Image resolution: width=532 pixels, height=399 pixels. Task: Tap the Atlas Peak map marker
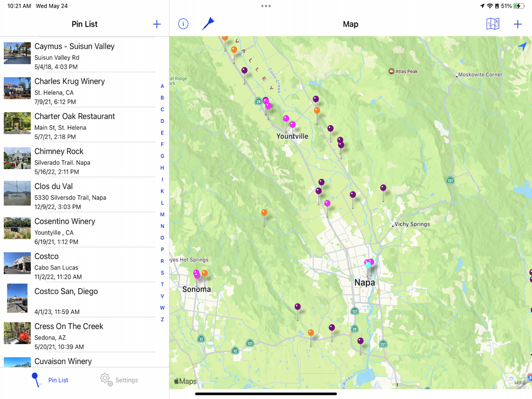pos(391,71)
